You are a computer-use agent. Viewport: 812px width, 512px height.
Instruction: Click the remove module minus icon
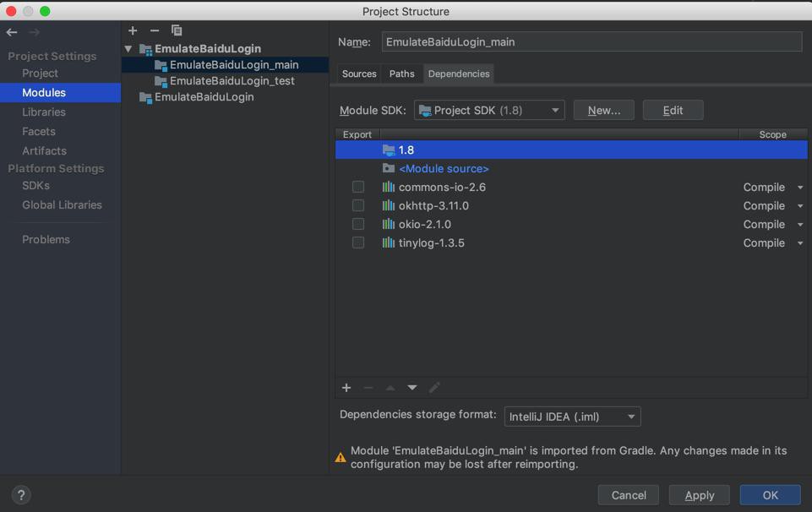tap(155, 30)
